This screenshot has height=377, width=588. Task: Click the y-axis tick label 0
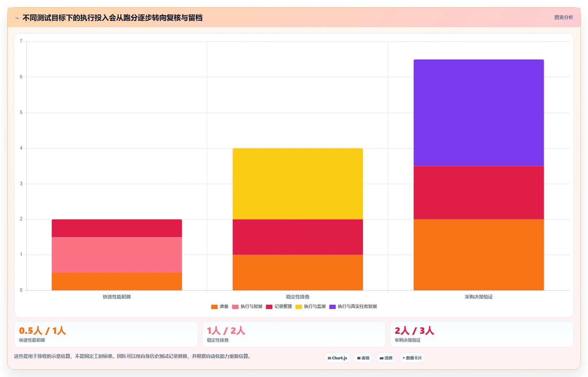click(x=21, y=290)
